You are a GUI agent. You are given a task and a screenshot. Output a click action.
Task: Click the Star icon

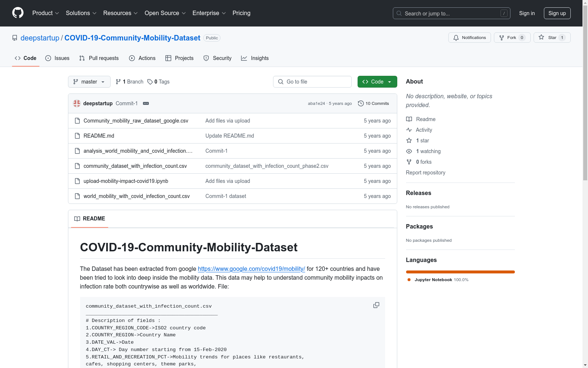[541, 37]
